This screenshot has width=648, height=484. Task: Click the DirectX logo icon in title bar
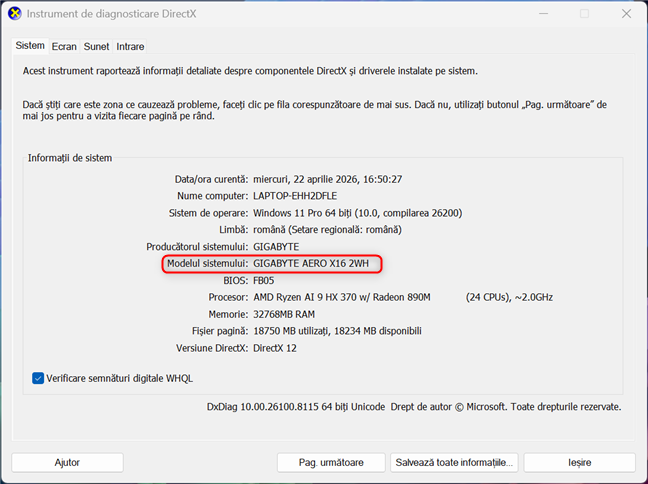[x=15, y=14]
